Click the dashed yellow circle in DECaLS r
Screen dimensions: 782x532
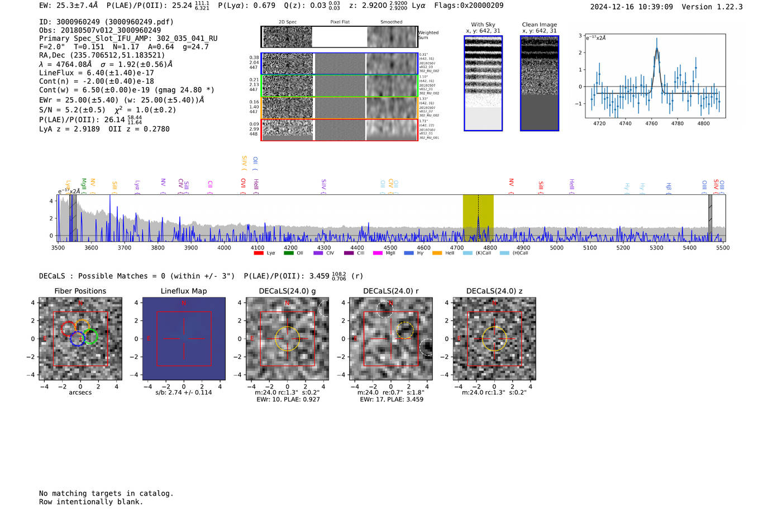click(x=405, y=330)
